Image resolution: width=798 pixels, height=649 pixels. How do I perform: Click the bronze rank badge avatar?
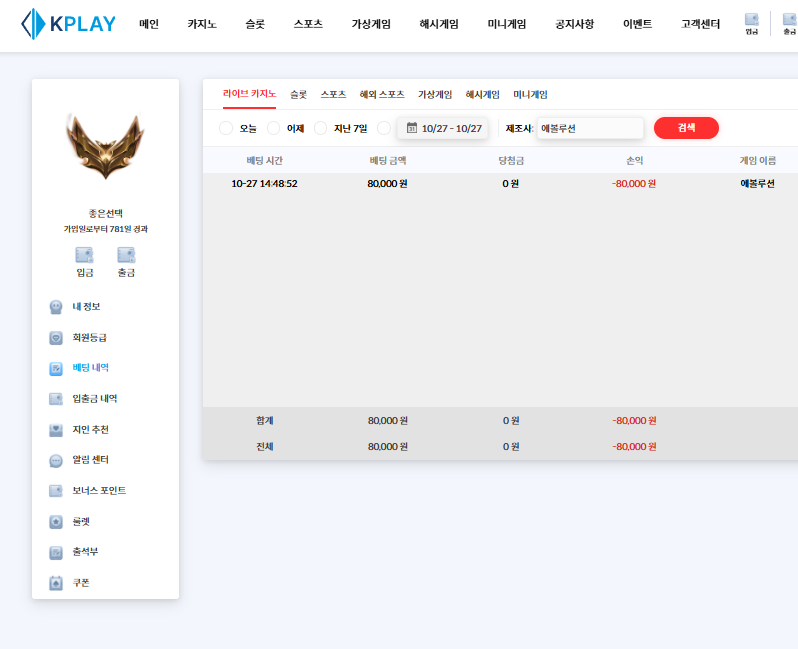(105, 147)
